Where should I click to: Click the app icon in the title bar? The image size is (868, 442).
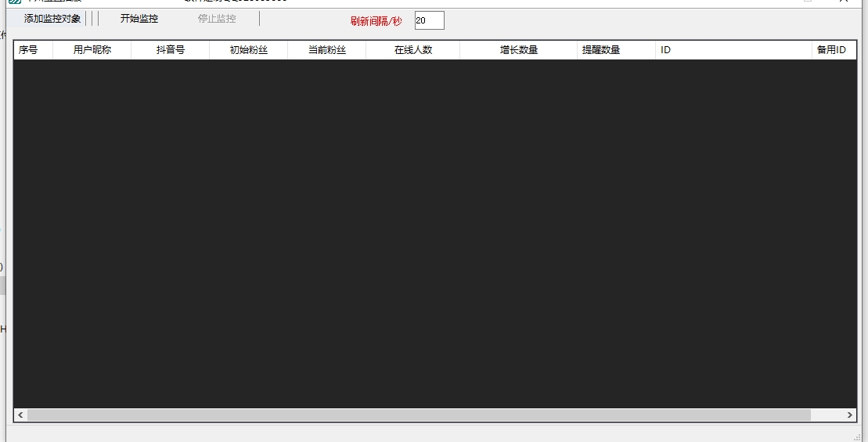[14, 2]
